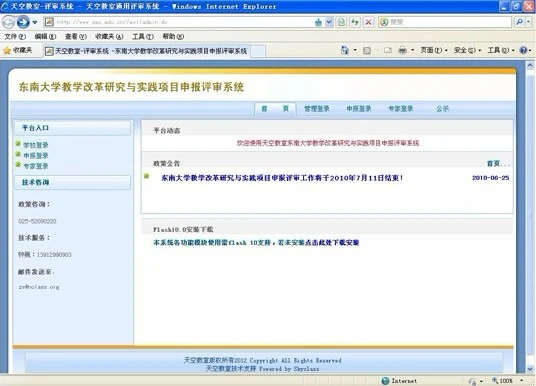Click the Internet Explorer logo in title bar
536x386 pixels.
[x=5, y=6]
